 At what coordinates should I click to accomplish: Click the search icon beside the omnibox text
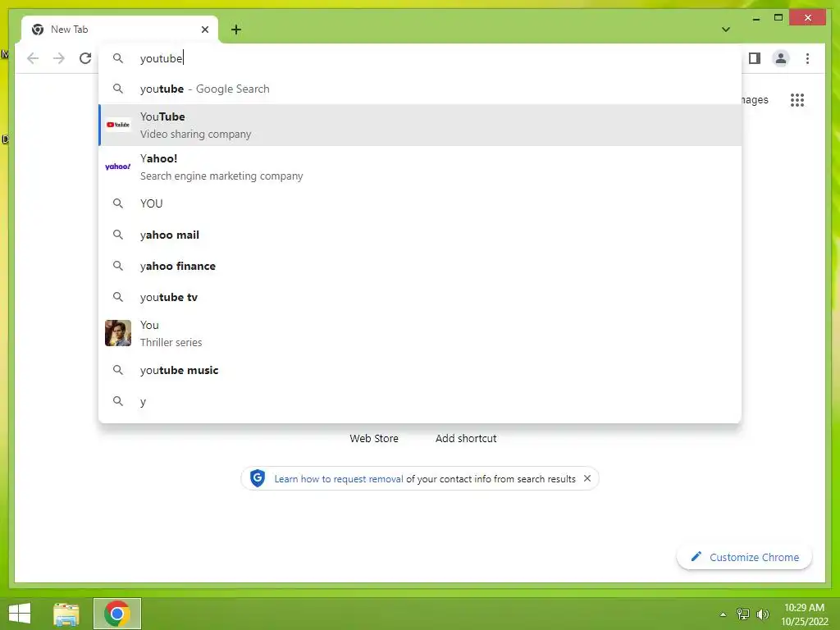pos(118,58)
